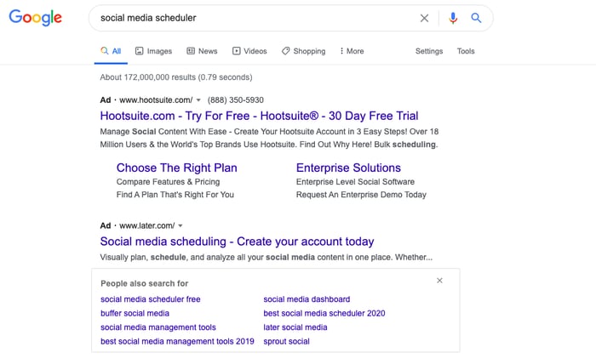Expand the More options menu
The width and height of the screenshot is (596, 364).
coord(352,51)
